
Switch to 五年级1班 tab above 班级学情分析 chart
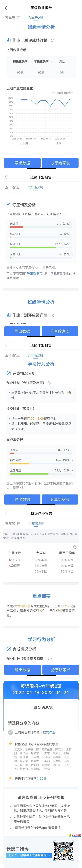12,18
